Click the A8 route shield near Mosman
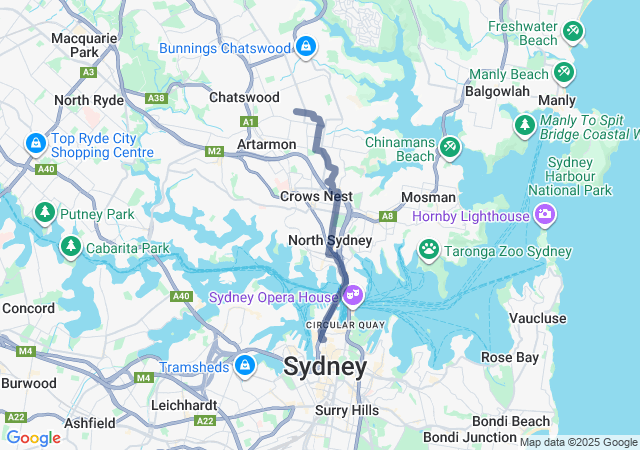The height and width of the screenshot is (450, 640). [387, 216]
